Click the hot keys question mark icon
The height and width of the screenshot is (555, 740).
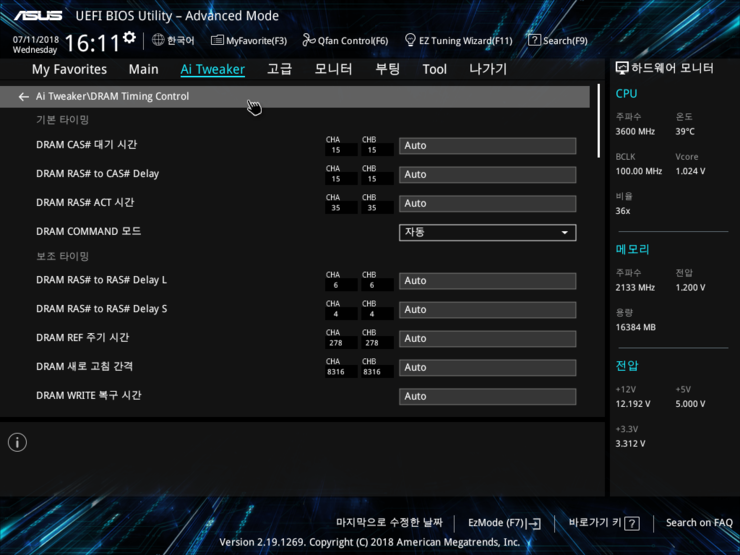631,523
